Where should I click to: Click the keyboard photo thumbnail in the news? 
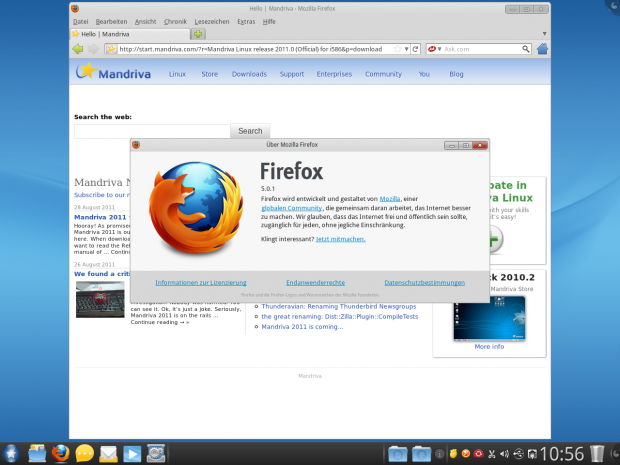click(x=100, y=299)
